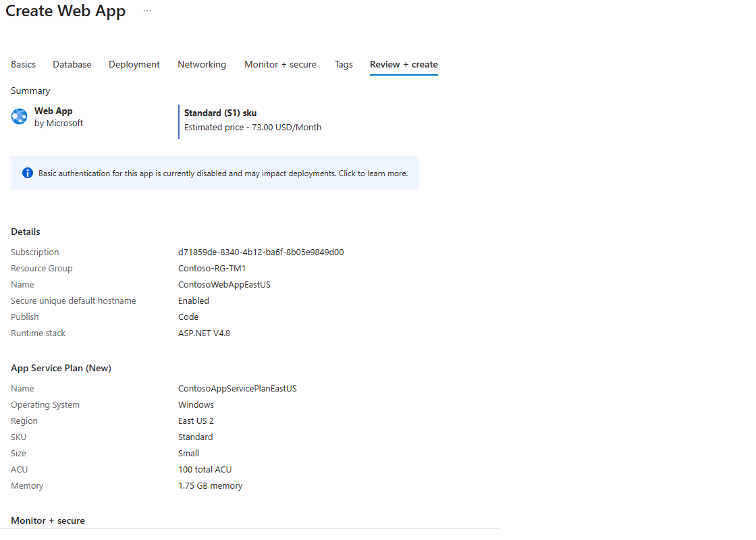Image resolution: width=756 pixels, height=540 pixels.
Task: Click the Standard (S1) sku heading
Action: 220,113
